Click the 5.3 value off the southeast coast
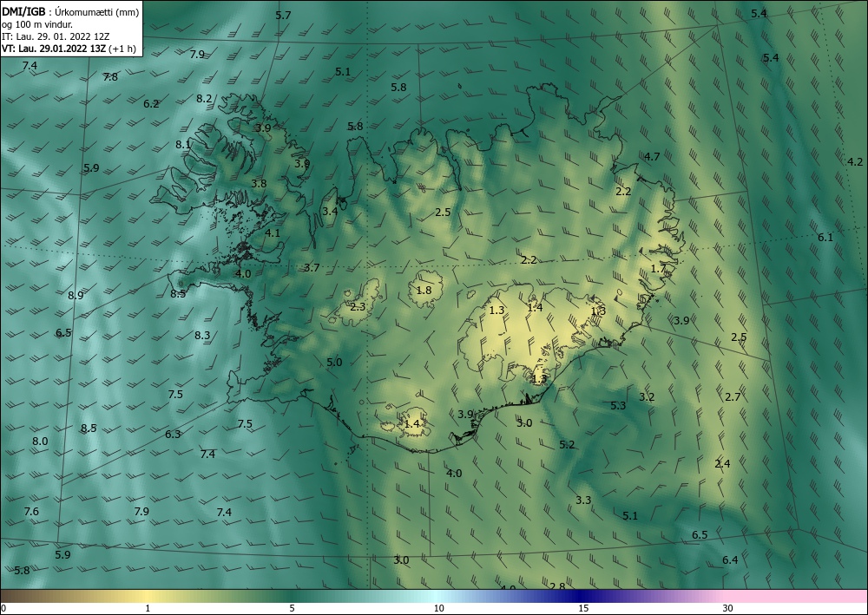 point(618,405)
